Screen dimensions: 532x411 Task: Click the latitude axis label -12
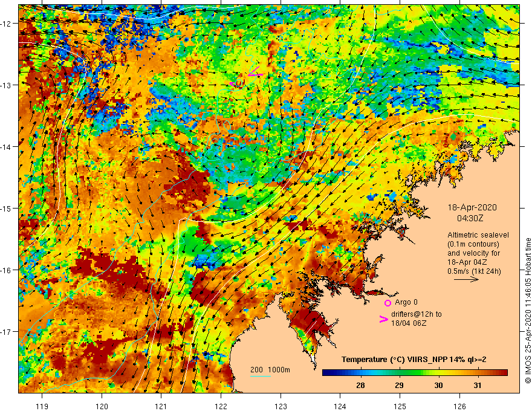(x=7, y=24)
